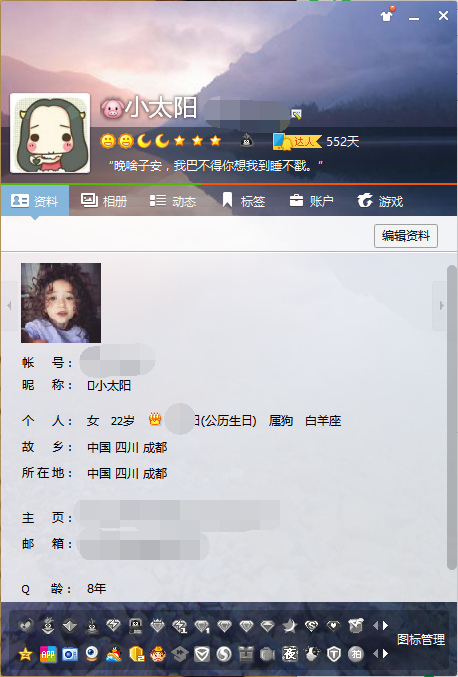This screenshot has height=677, width=458.
Task: Click the monkey face game icon
Action: click(158, 655)
